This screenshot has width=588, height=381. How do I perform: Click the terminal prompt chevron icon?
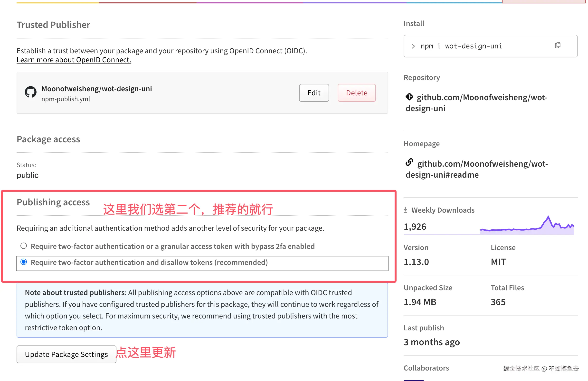pos(414,46)
